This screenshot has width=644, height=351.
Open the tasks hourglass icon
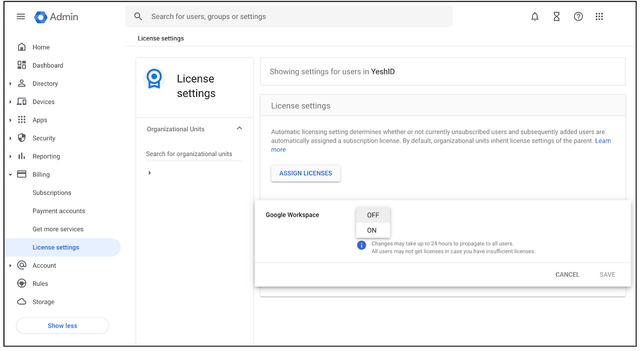click(x=557, y=17)
